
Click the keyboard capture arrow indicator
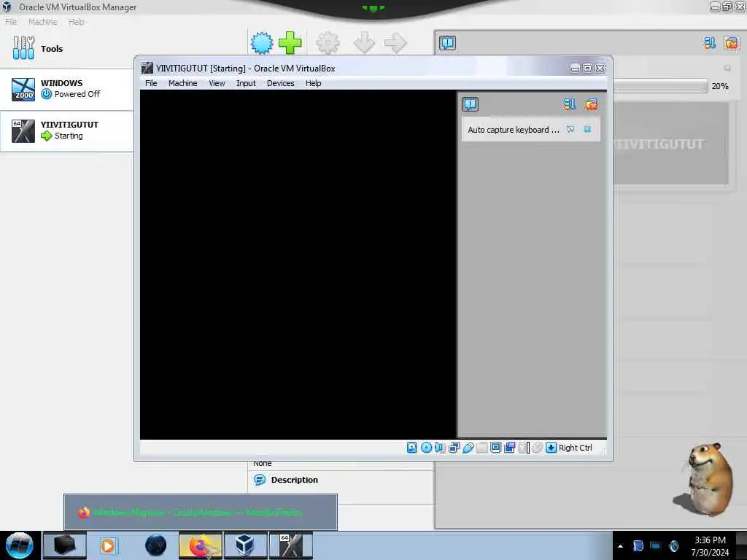click(x=551, y=448)
